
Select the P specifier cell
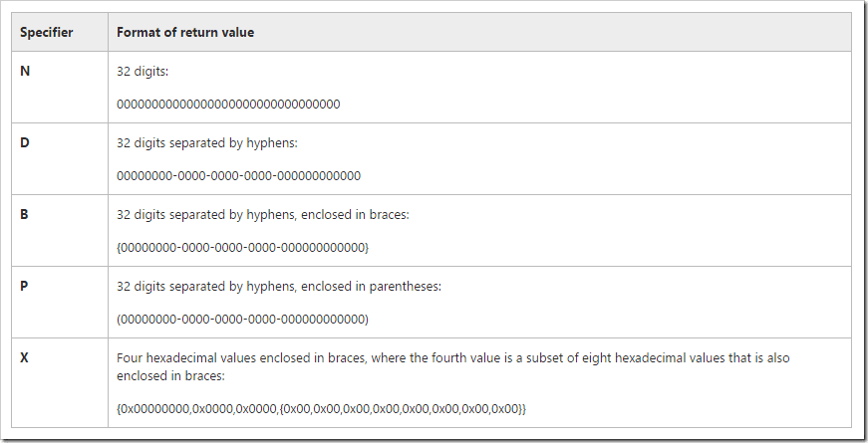pyautogui.click(x=25, y=287)
